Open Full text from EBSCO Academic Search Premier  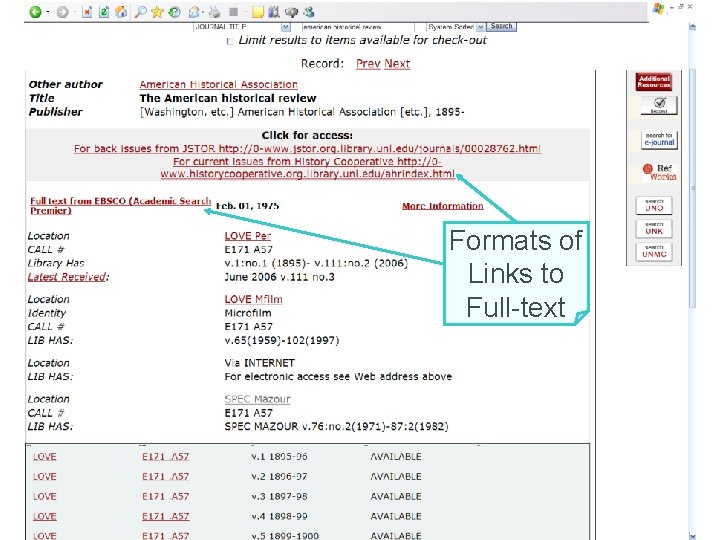120,206
